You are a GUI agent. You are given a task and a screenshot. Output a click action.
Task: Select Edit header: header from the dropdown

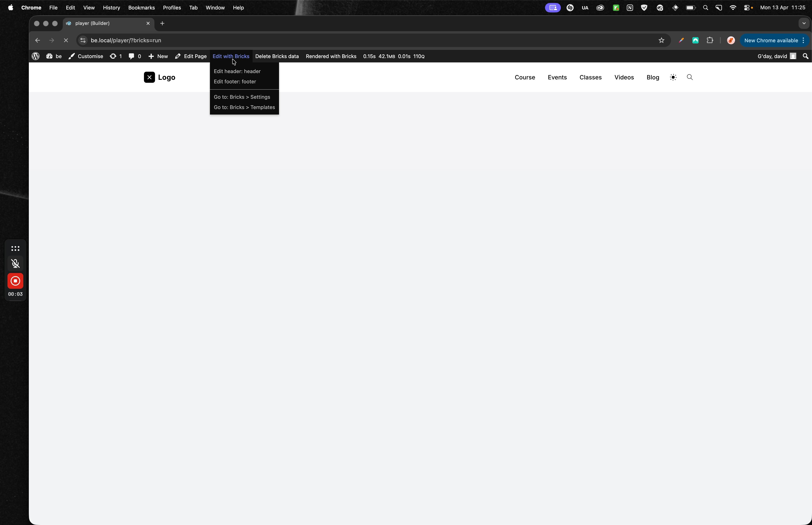coord(237,71)
